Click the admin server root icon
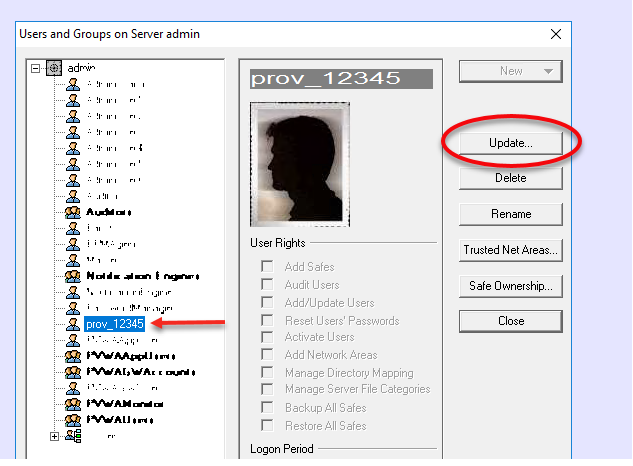This screenshot has height=466, width=633. coord(54,68)
